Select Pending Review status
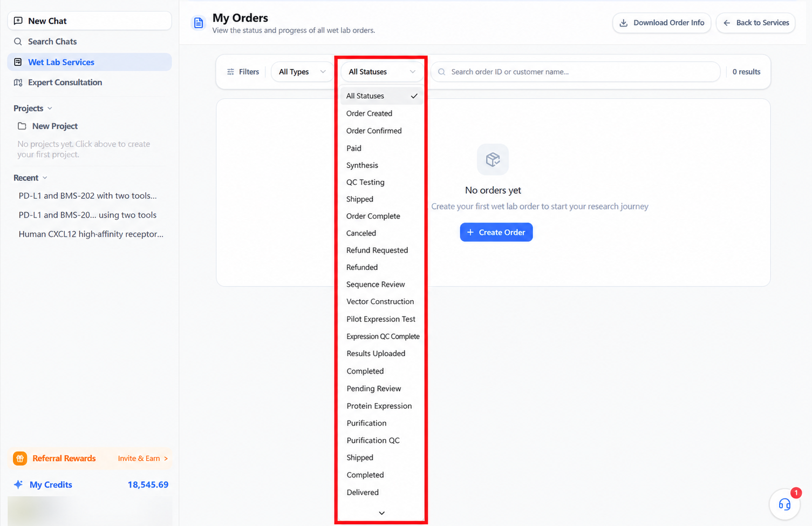 click(381, 389)
